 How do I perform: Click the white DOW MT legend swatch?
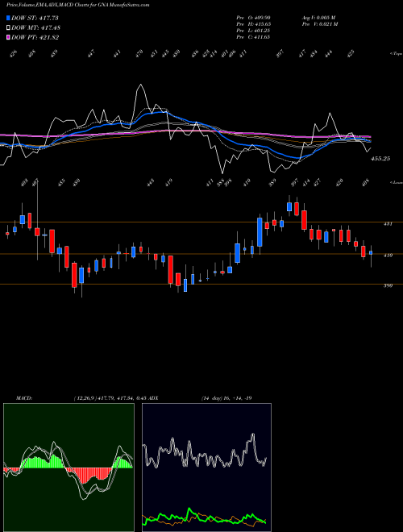coord(9,27)
